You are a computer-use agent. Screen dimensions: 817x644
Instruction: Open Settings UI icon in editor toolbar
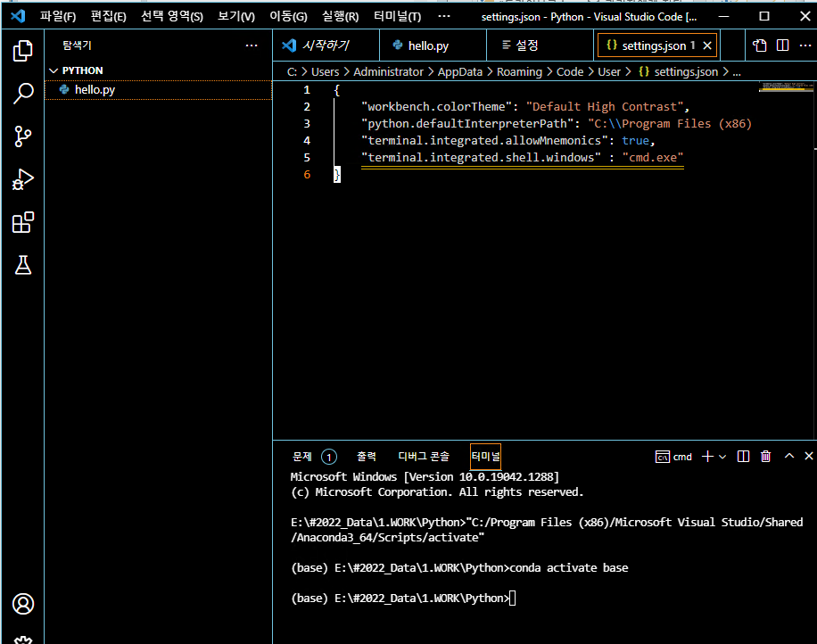[x=760, y=45]
